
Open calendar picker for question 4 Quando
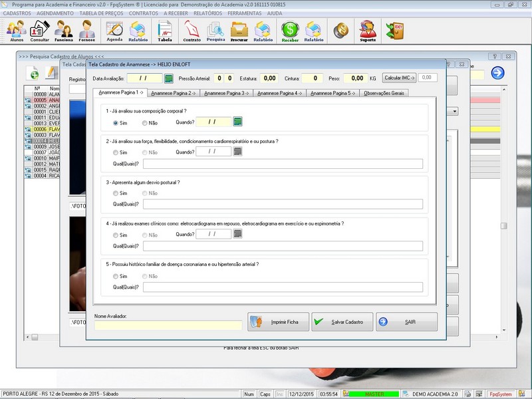click(238, 234)
